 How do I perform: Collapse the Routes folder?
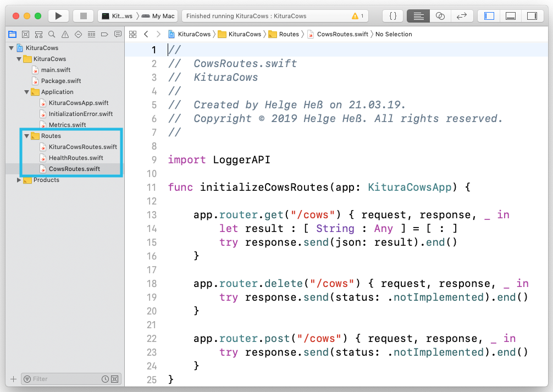tap(27, 136)
